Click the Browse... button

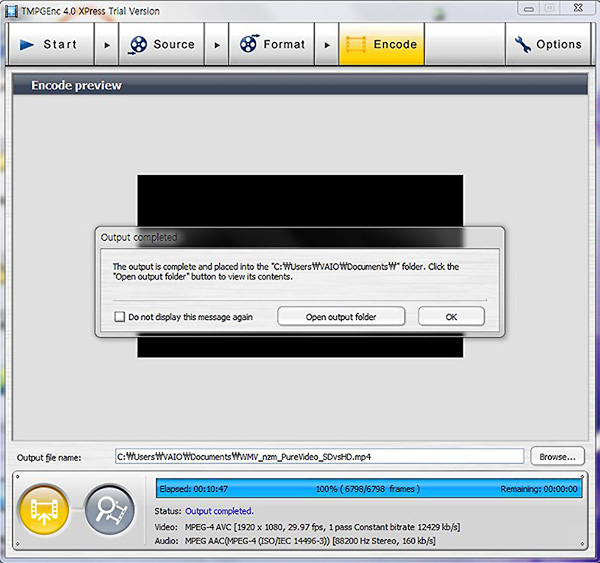click(x=558, y=456)
